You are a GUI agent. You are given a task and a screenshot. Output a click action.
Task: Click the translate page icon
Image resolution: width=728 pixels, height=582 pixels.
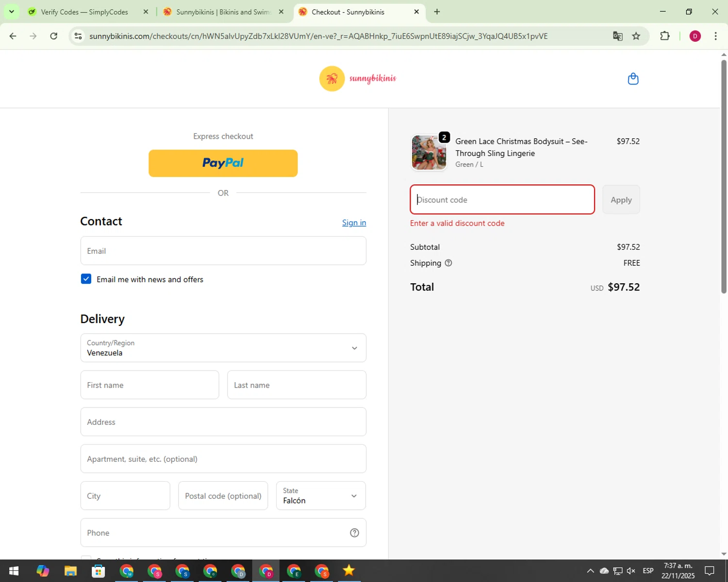point(617,36)
